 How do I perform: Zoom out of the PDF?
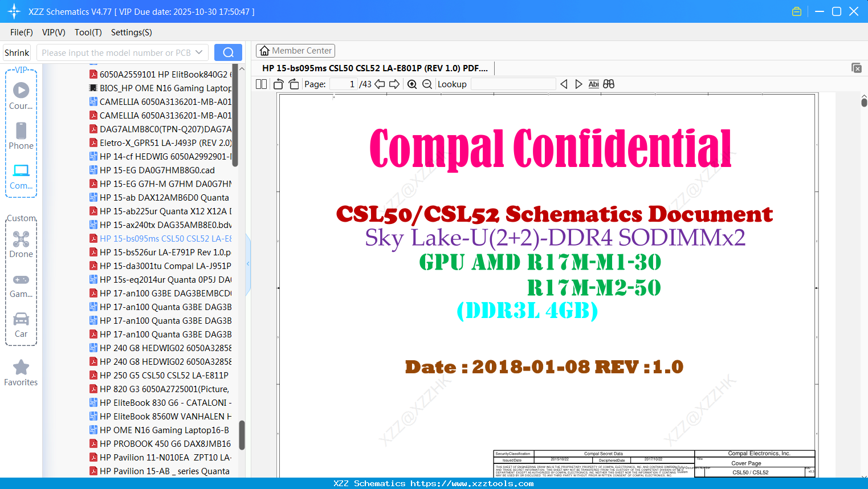click(427, 84)
